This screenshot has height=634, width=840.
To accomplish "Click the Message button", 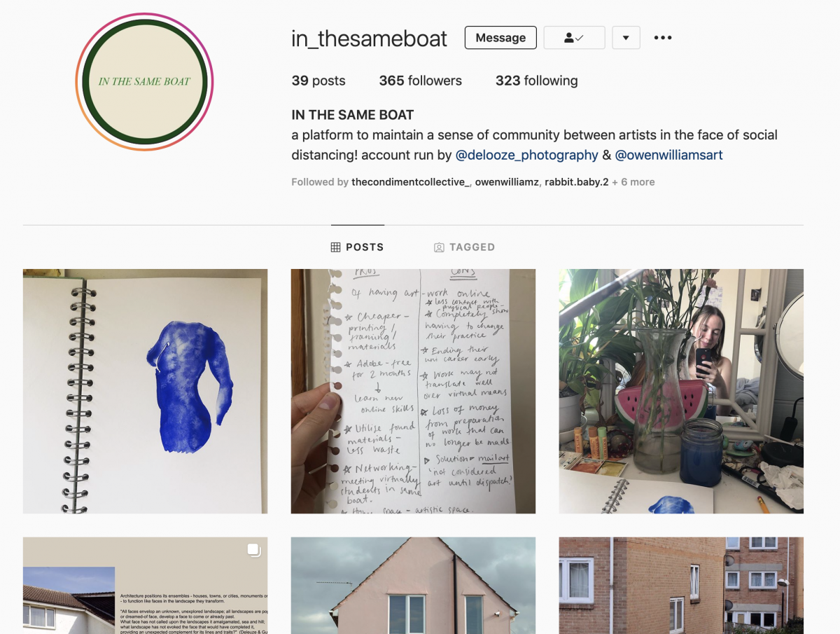I will [500, 38].
